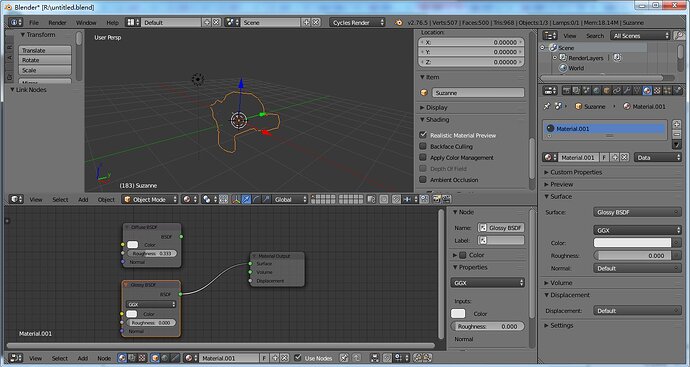Enable Ambient Occlusion checkbox
Image resolution: width=690 pixels, height=367 pixels.
click(423, 179)
